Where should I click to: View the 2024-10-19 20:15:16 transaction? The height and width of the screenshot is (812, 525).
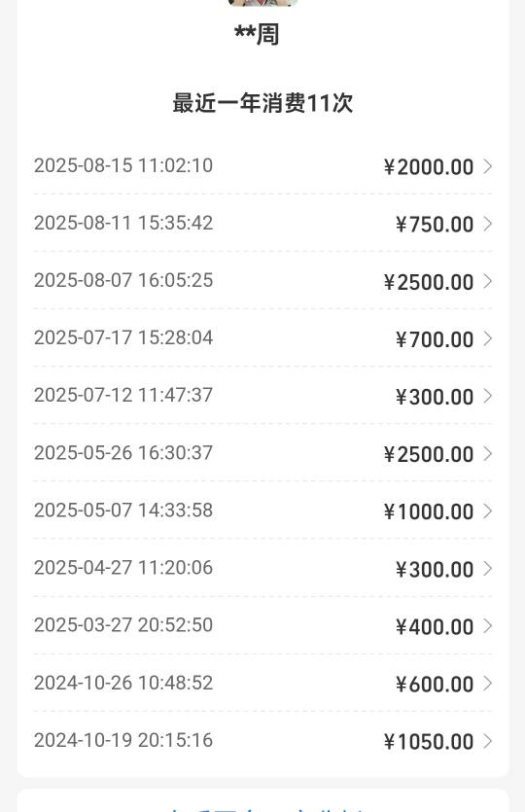click(262, 741)
